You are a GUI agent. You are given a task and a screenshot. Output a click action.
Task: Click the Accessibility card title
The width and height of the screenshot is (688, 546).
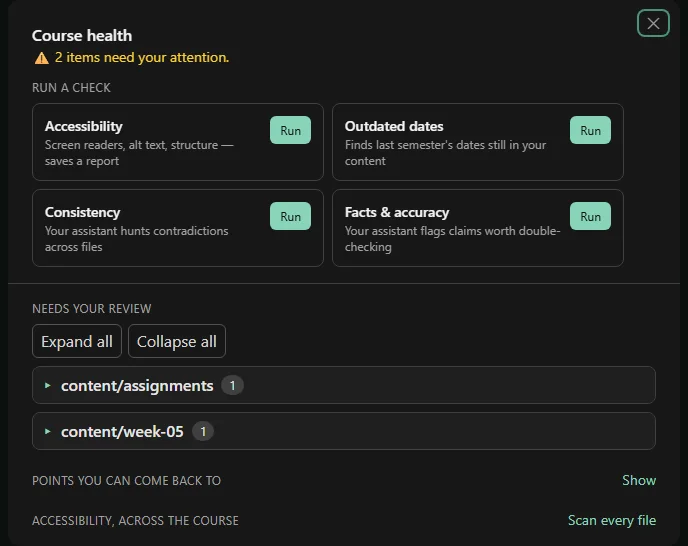[x=83, y=126]
